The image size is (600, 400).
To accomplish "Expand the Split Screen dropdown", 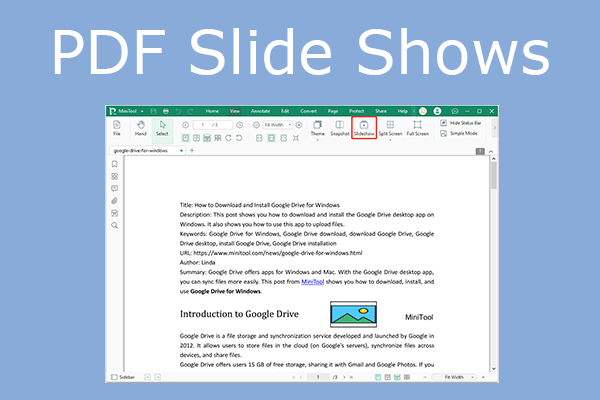I will (x=390, y=140).
